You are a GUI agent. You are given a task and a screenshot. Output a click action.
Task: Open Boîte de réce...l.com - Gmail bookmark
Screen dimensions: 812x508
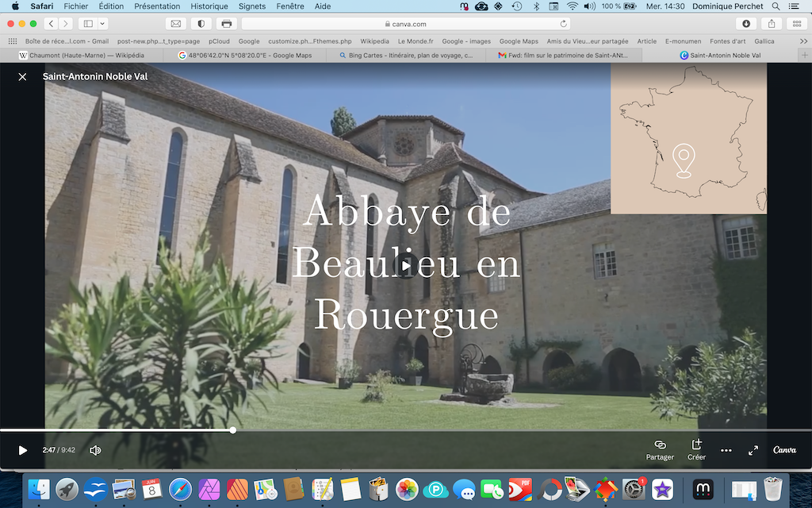coord(67,41)
